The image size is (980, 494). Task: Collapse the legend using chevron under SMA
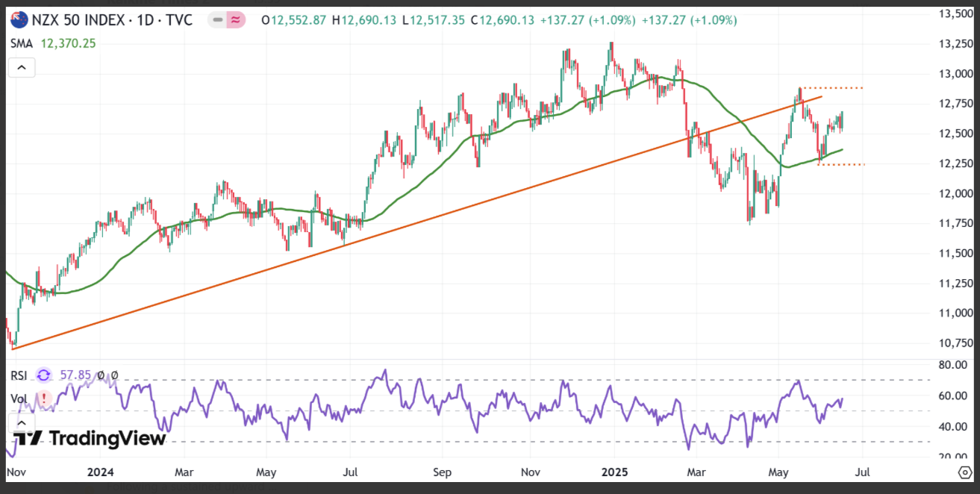[21, 68]
